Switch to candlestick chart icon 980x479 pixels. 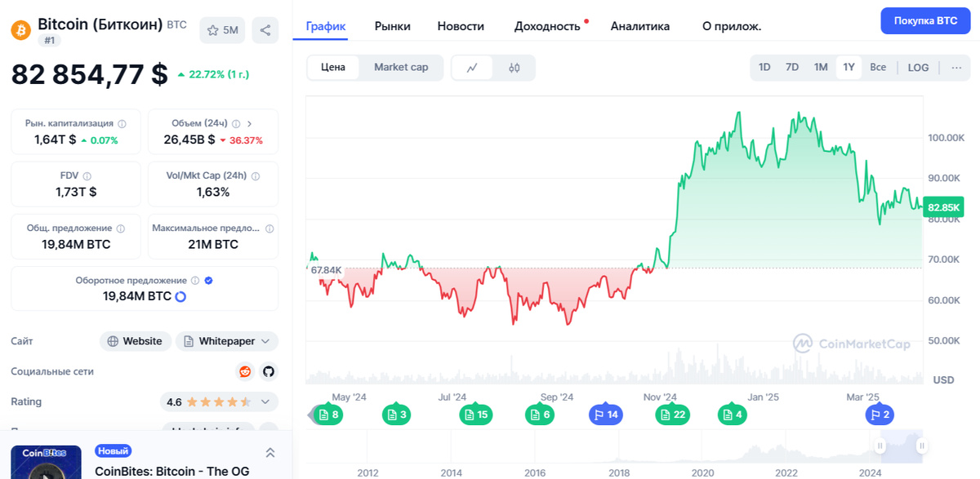[514, 67]
